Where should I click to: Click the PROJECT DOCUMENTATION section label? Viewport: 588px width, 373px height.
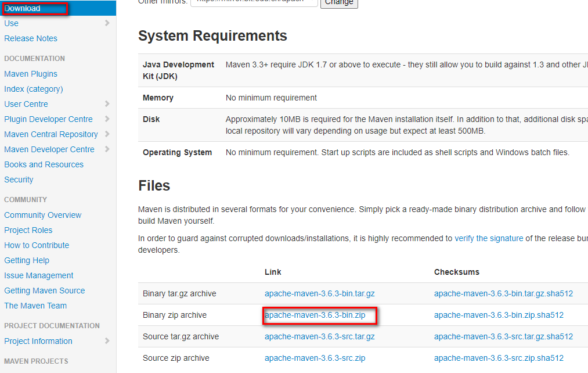[x=52, y=326]
